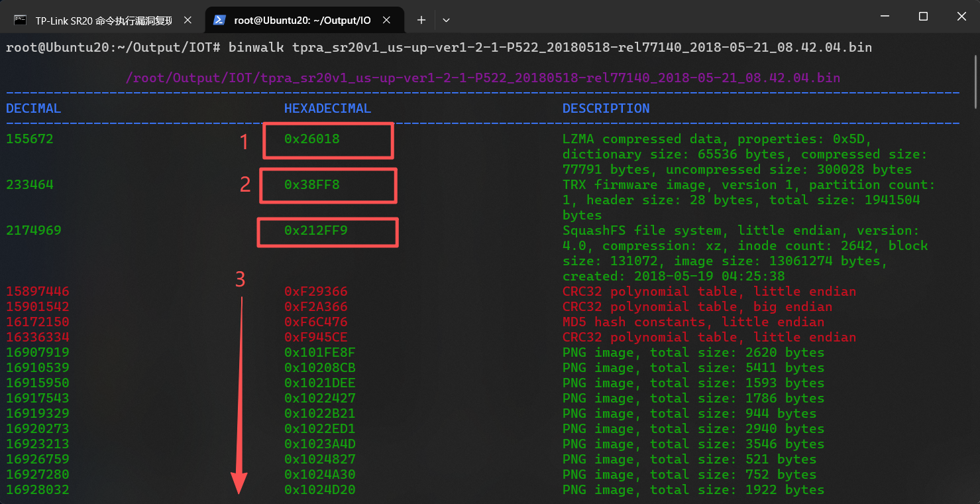Open a new terminal tab
The image size is (980, 504).
coord(421,20)
